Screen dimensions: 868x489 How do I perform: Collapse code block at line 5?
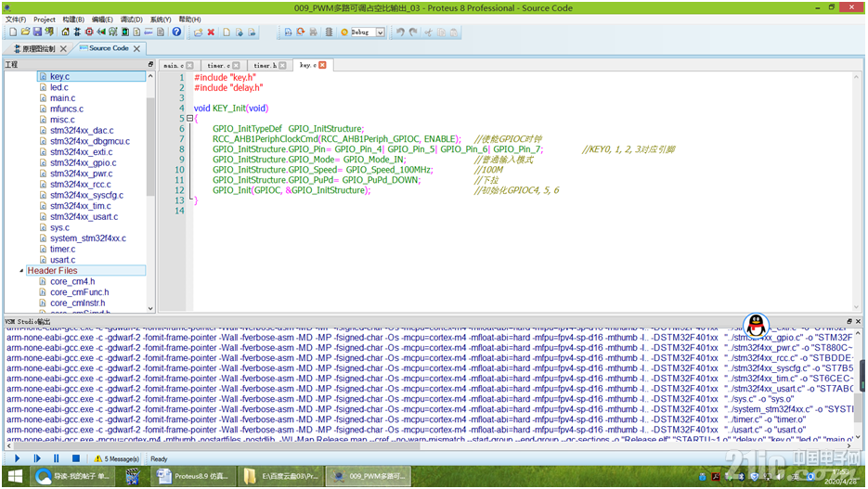190,118
